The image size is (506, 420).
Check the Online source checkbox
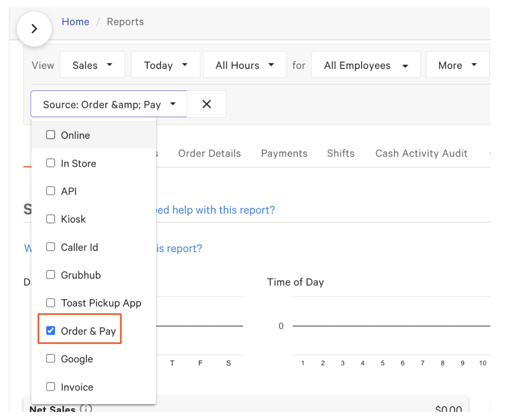51,135
